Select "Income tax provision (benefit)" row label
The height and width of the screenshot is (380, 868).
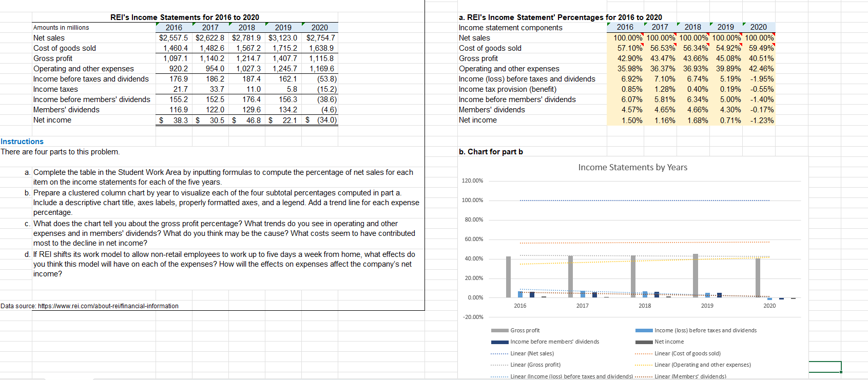[507, 89]
